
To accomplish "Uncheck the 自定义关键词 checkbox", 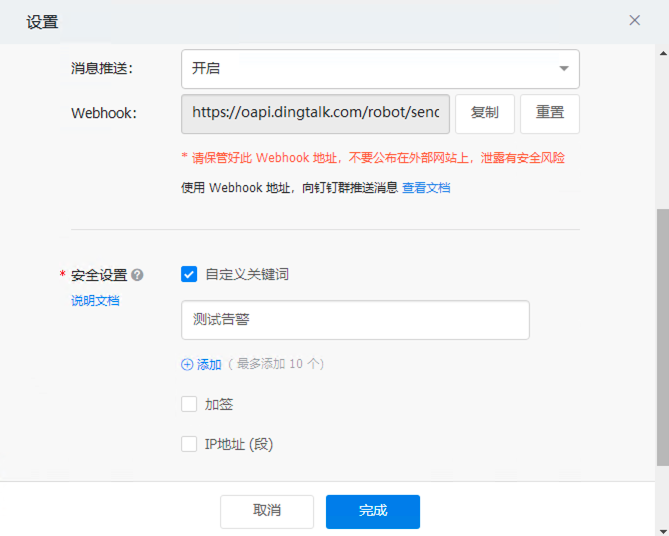I will pyautogui.click(x=189, y=274).
